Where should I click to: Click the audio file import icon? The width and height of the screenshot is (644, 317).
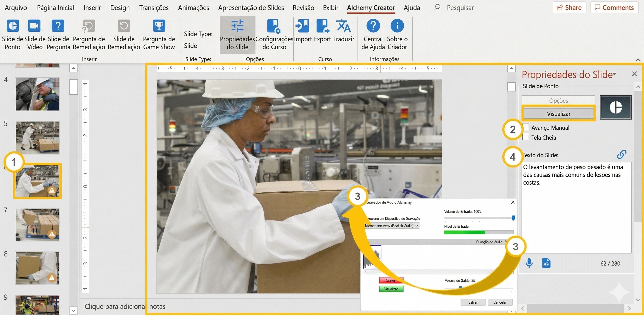pyautogui.click(x=546, y=263)
